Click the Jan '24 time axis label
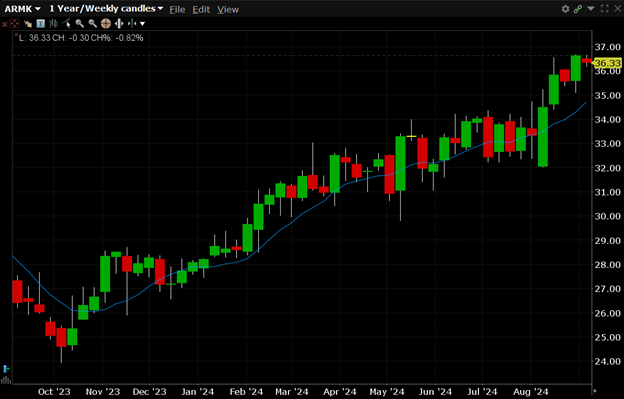Viewport: 624px width, 399px height. (x=197, y=392)
